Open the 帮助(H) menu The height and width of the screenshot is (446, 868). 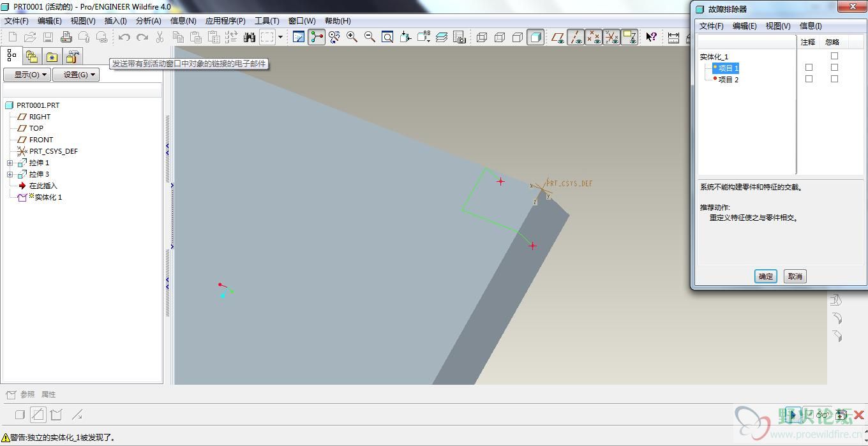tap(338, 21)
